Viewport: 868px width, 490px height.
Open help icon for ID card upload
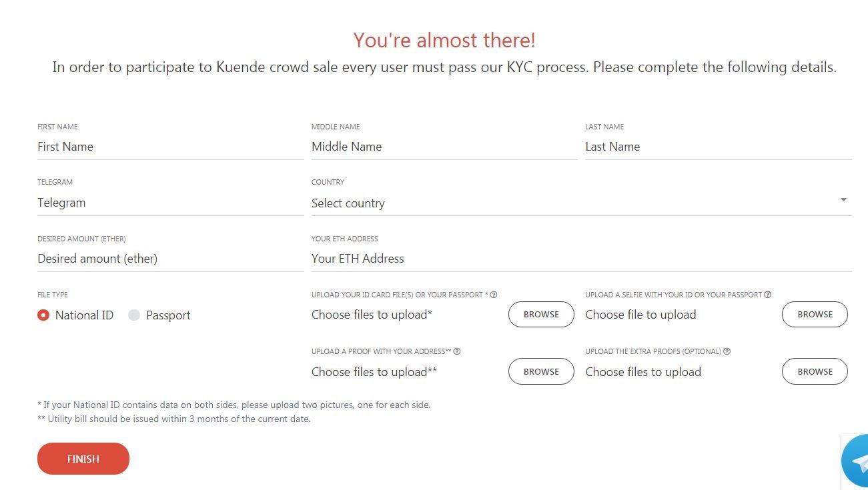pos(494,295)
